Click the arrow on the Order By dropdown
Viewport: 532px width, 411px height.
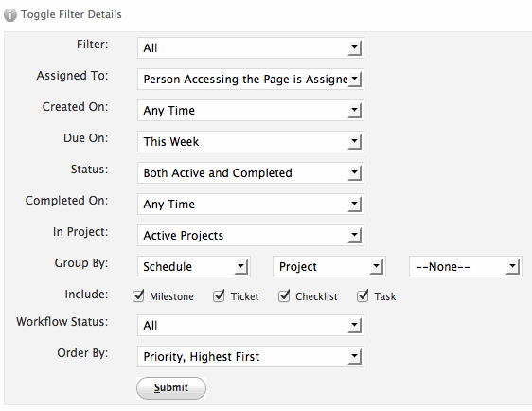point(355,356)
